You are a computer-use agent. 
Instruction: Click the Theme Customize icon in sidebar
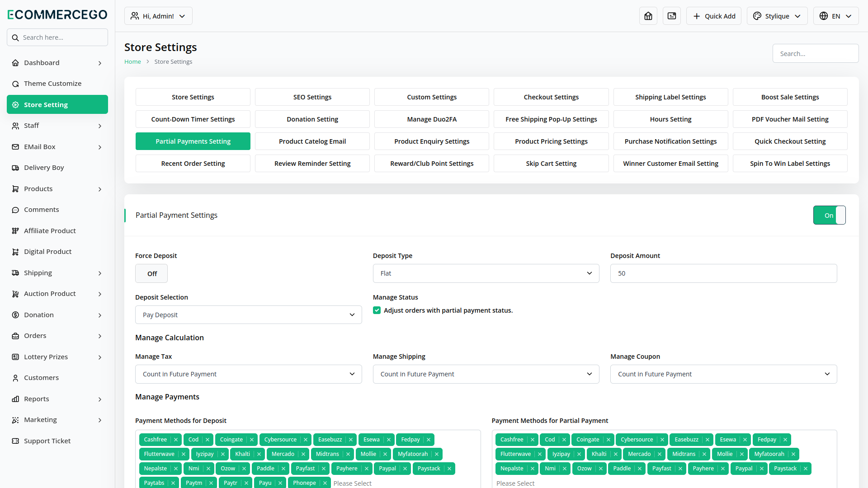pos(15,84)
